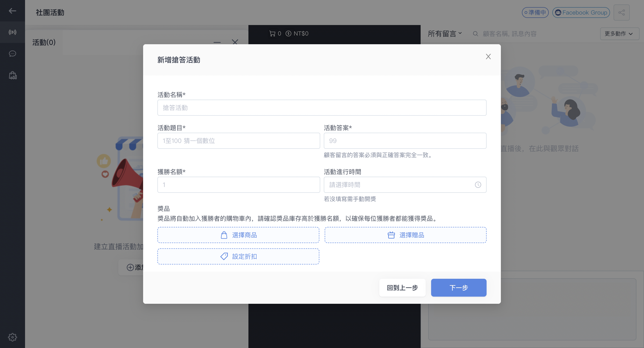Close the 活動(0) panel
644x348 pixels.
tap(235, 42)
